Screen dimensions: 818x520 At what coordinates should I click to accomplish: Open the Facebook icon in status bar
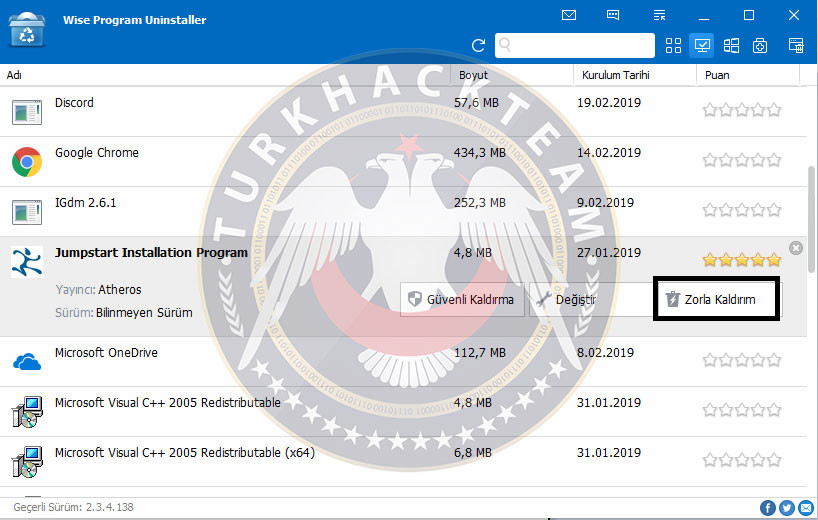pyautogui.click(x=767, y=507)
